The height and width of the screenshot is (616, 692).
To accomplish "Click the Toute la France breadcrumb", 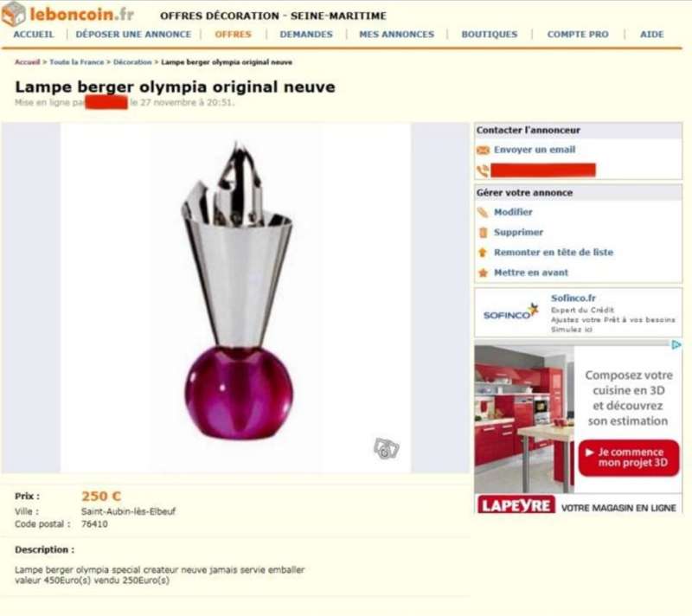I will [x=77, y=62].
